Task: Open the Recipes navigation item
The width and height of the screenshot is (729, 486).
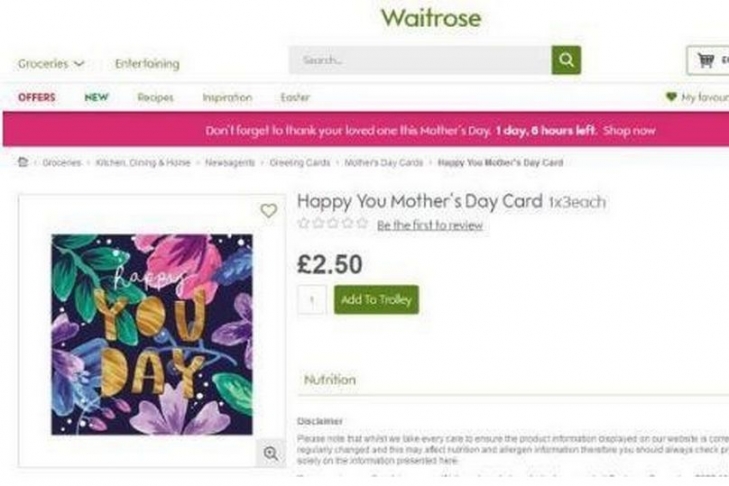Action: [x=155, y=97]
